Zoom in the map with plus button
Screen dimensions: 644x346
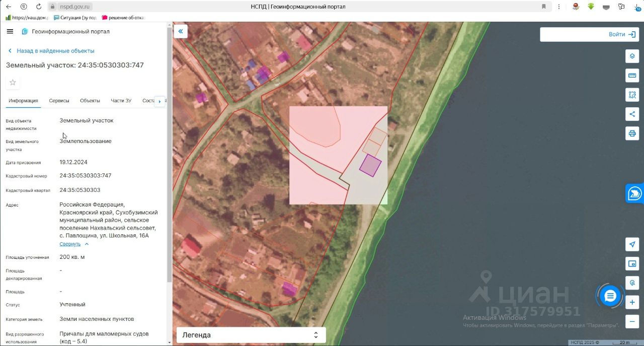point(632,302)
